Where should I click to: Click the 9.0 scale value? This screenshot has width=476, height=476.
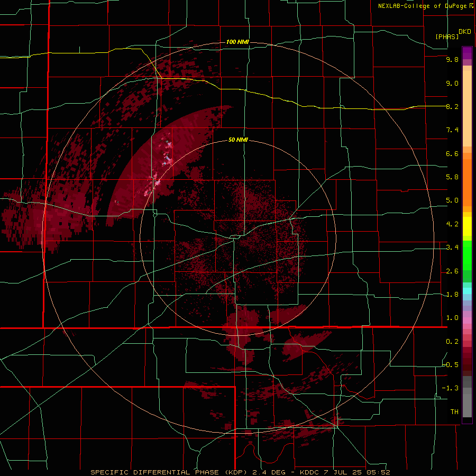[452, 84]
